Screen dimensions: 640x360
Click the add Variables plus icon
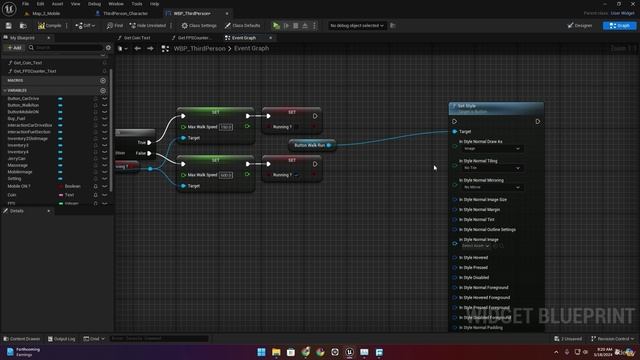coord(103,91)
